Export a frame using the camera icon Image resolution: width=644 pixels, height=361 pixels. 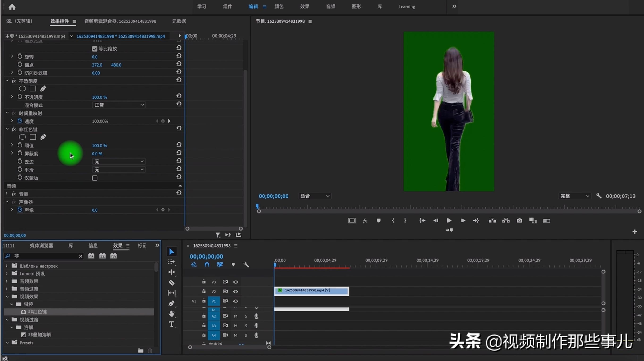[x=520, y=221]
